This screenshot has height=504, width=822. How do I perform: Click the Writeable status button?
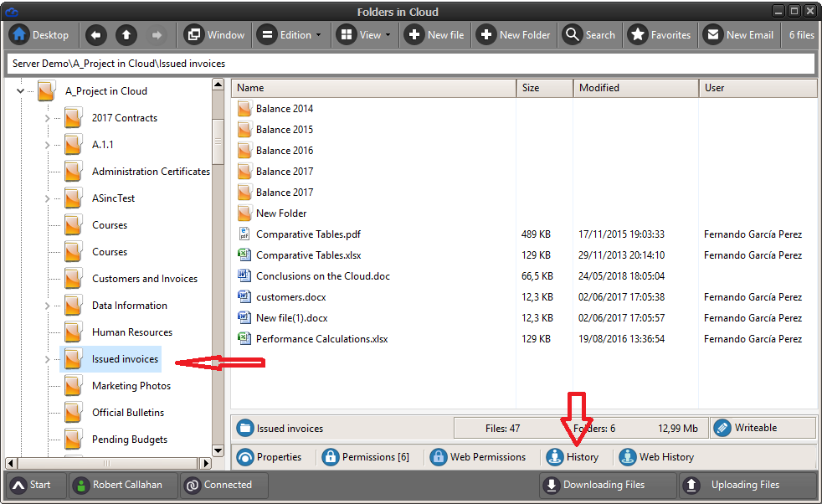[763, 428]
